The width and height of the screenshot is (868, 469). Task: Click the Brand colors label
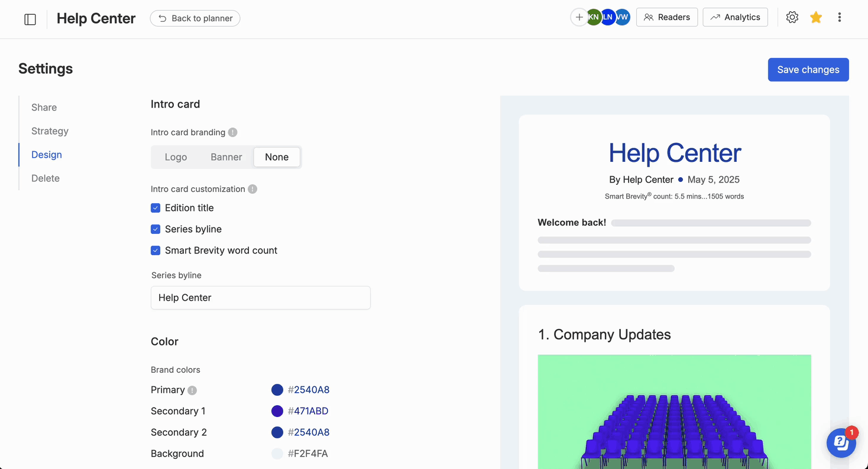(176, 370)
